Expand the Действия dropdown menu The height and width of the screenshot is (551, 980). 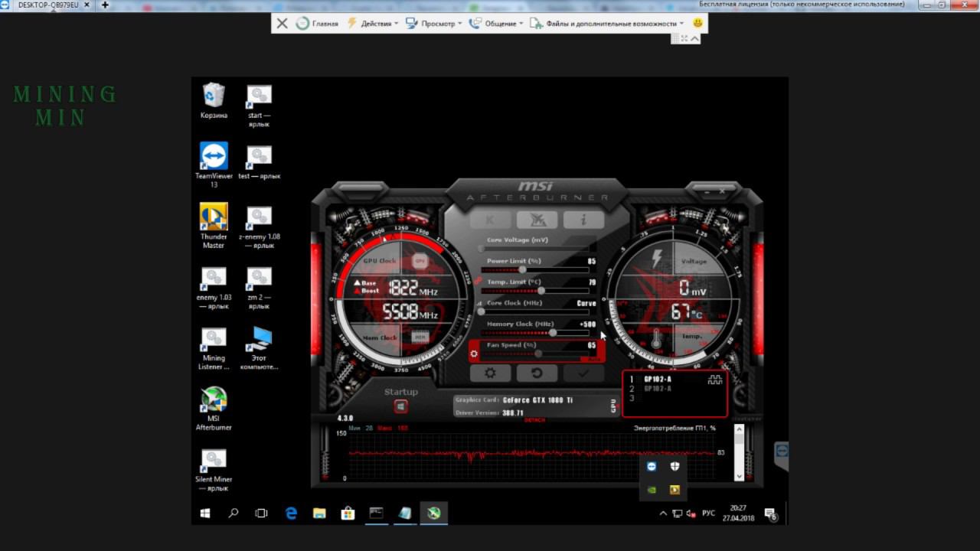pos(375,24)
